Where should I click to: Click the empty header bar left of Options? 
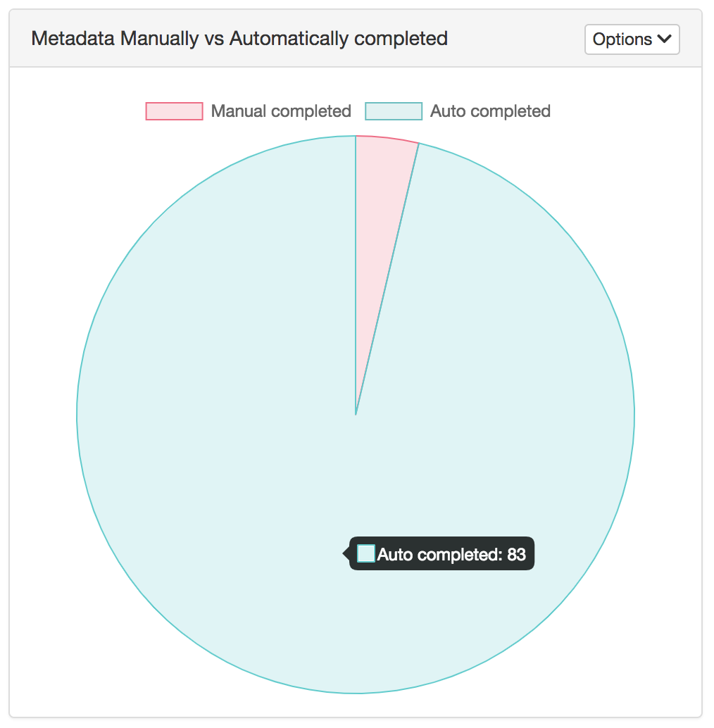point(514,39)
